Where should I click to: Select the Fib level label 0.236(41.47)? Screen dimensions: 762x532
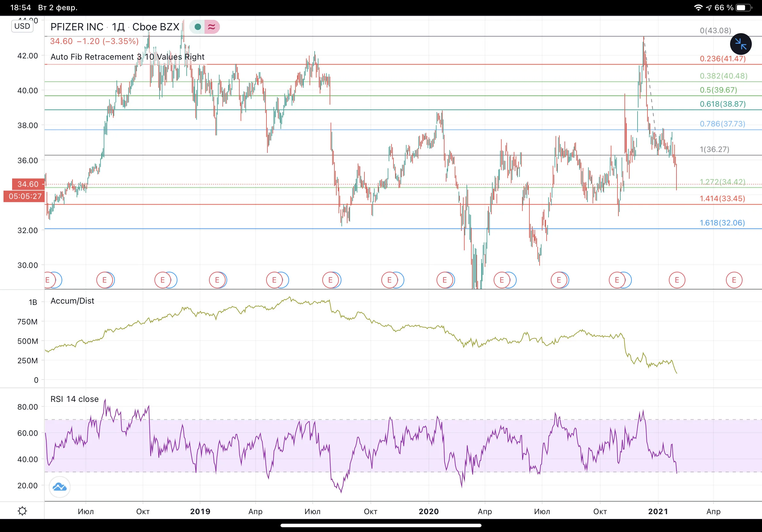tap(723, 59)
